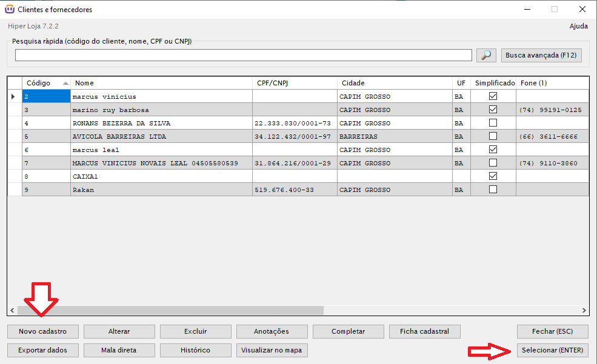Click CPF 519.676.400-33 cell
The image size is (597, 364).
(x=295, y=190)
